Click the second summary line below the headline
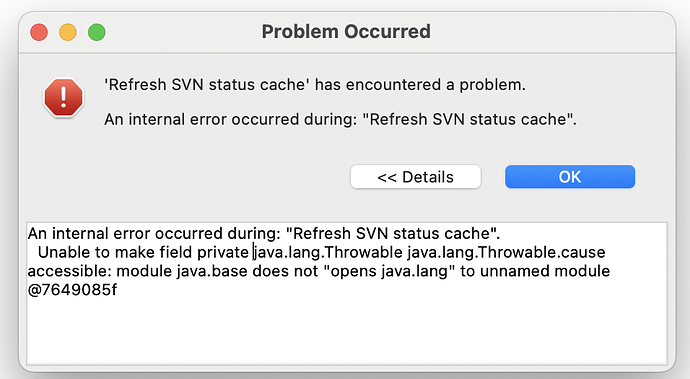 pos(340,119)
